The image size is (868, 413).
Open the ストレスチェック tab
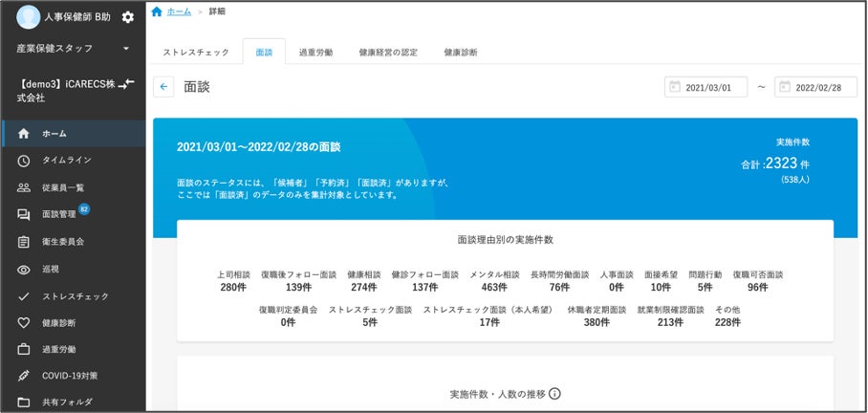196,53
